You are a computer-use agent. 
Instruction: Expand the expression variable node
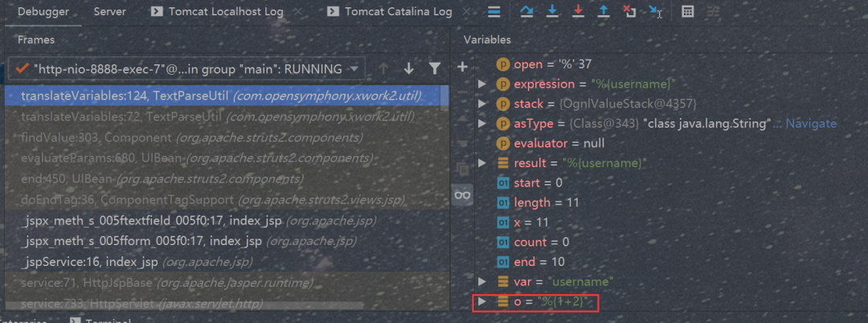481,84
